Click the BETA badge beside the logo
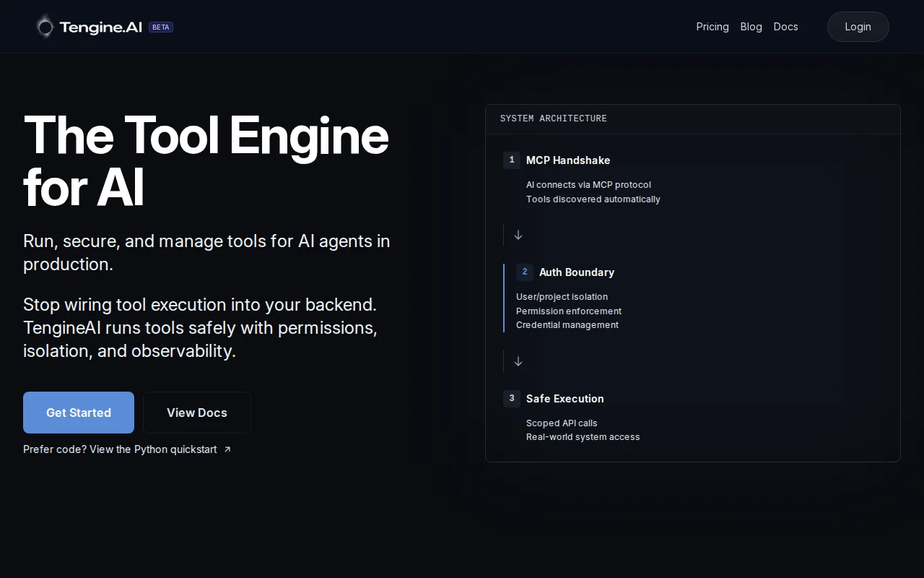Viewport: 924px width, 578px height. coord(161,27)
